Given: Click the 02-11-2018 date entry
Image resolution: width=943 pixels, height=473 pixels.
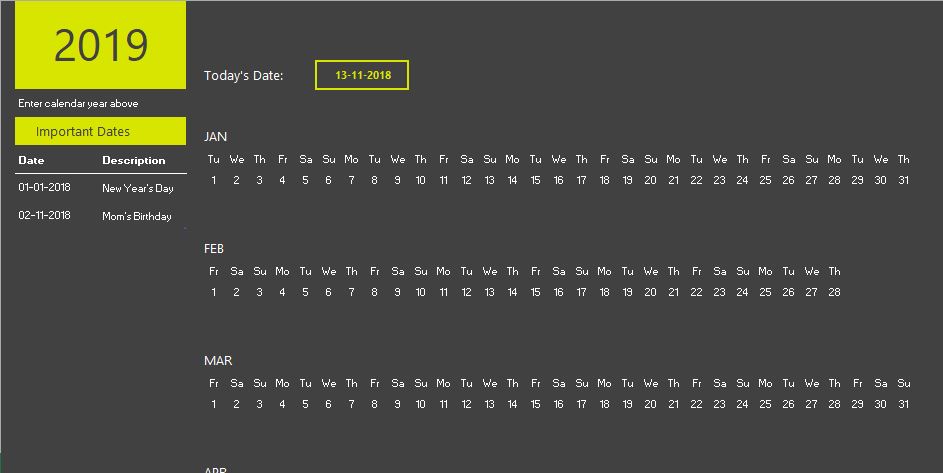Looking at the screenshot, I should point(45,215).
